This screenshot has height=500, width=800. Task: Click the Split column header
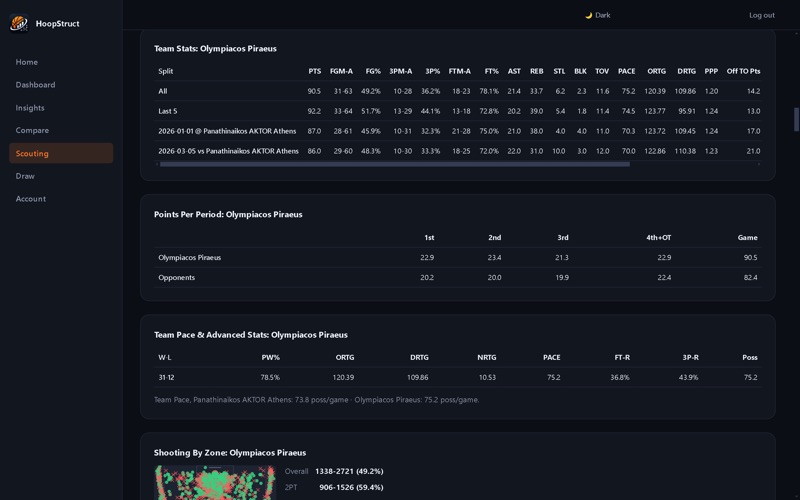(165, 71)
